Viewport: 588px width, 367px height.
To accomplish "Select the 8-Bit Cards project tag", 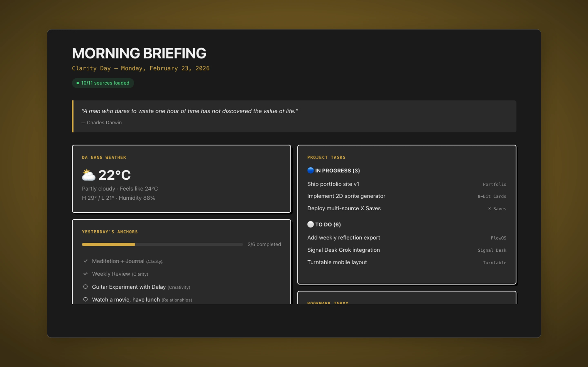I will coord(492,196).
